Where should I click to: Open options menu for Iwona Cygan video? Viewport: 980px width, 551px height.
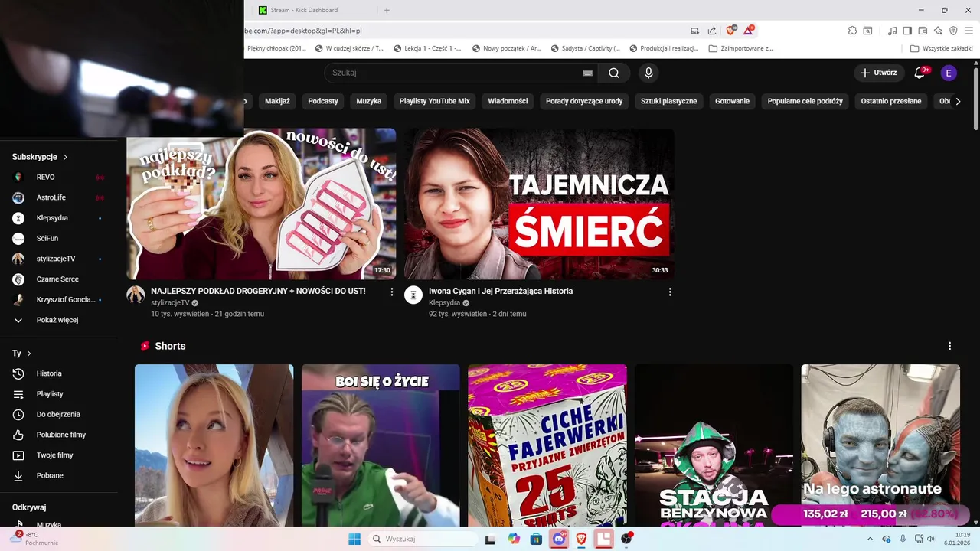pos(670,292)
